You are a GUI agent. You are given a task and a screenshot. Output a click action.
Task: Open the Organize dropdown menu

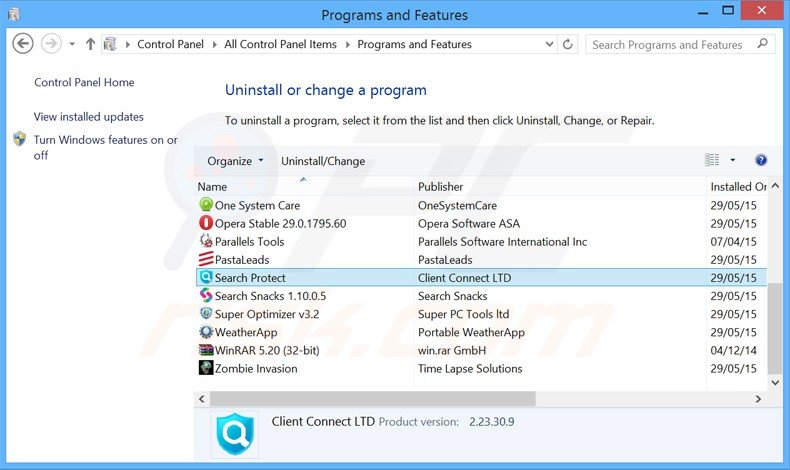[235, 161]
